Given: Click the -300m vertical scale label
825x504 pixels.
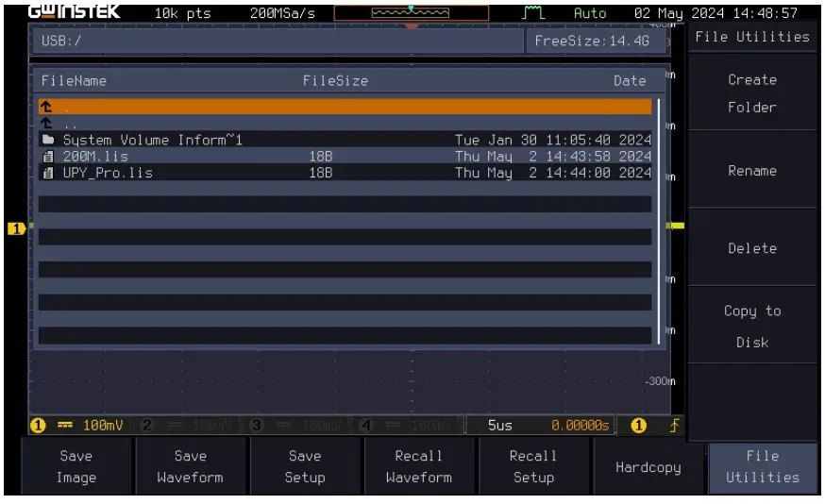Looking at the screenshot, I should click(660, 381).
